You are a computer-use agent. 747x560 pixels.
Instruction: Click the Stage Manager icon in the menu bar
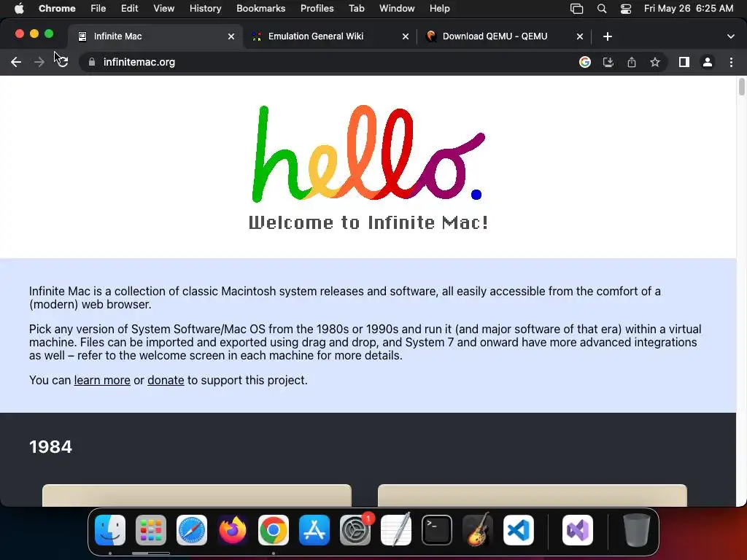[x=576, y=9]
